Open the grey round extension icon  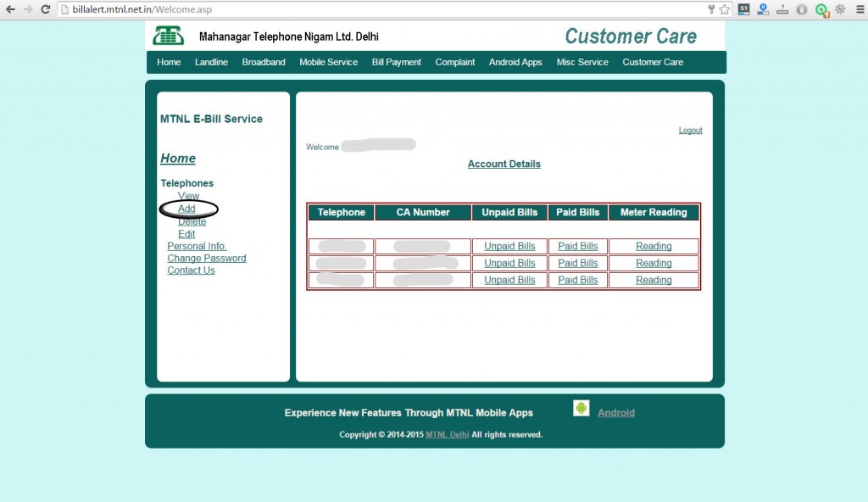point(802,9)
